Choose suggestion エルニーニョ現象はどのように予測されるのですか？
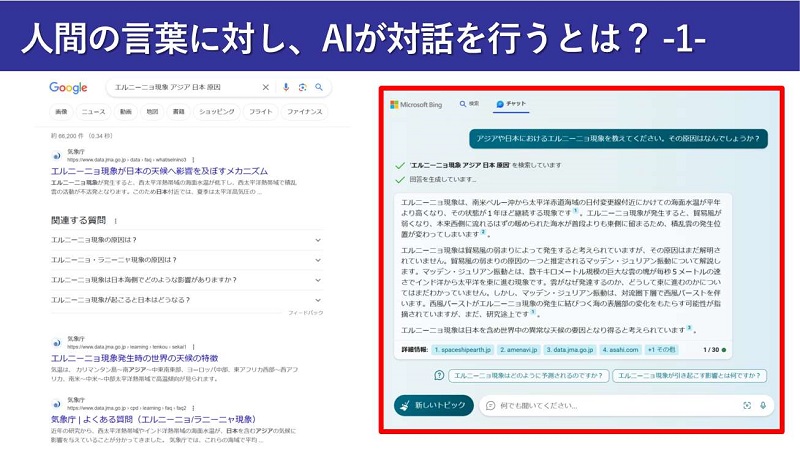 (x=529, y=376)
